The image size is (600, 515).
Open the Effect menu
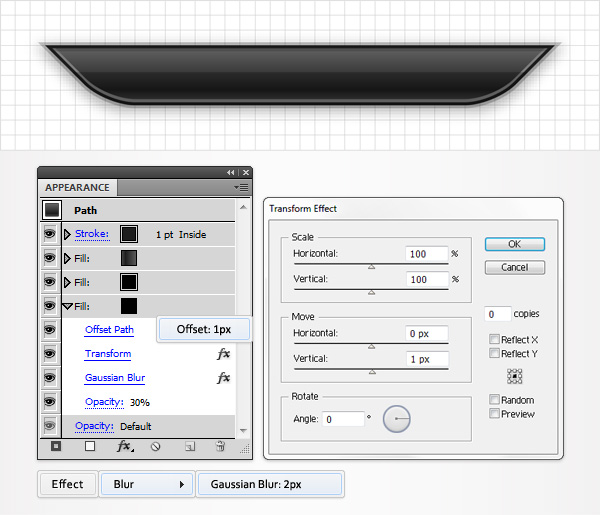[68, 484]
